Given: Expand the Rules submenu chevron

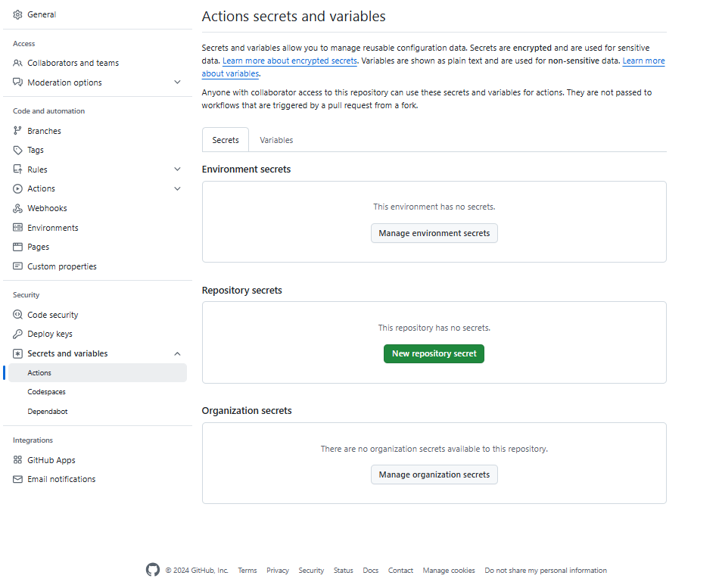Looking at the screenshot, I should pyautogui.click(x=177, y=170).
